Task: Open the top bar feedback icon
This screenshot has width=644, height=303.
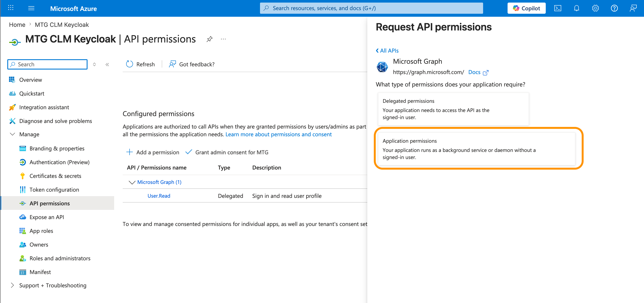Action: click(633, 8)
